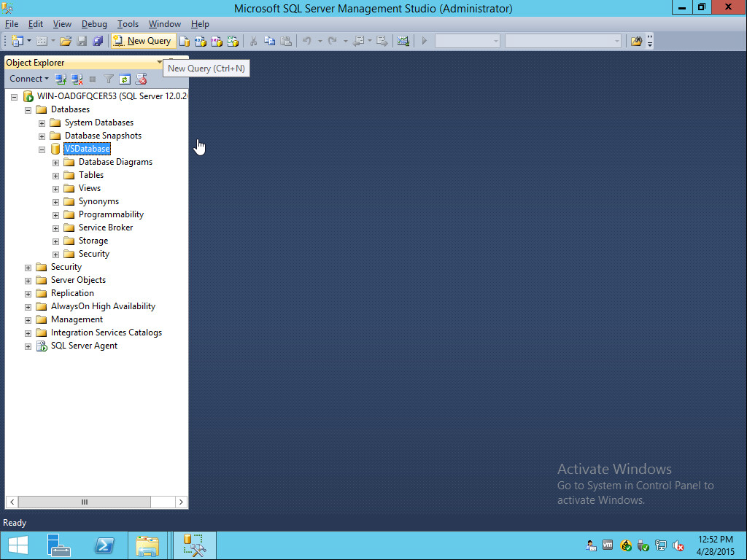Open the Tools menu
The height and width of the screenshot is (560, 747).
pyautogui.click(x=128, y=24)
